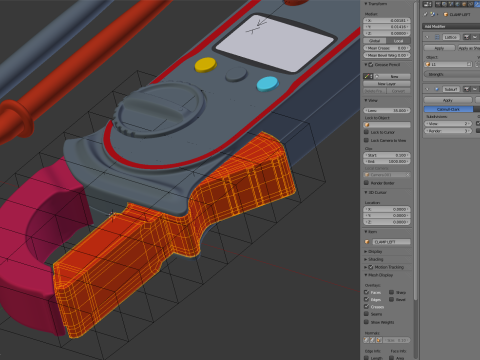Toggle split normals display icon
Image resolution: width=480 pixels, height=360 pixels.
click(372, 340)
